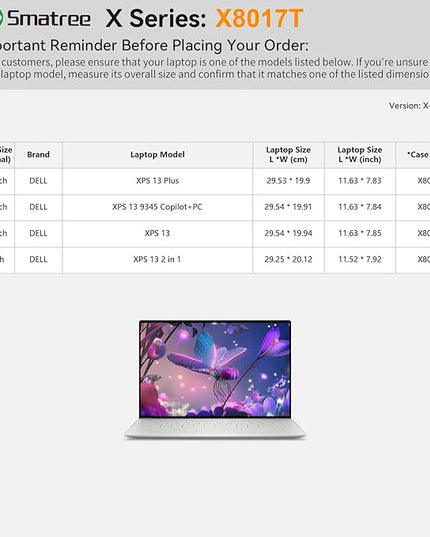
Task: Click the 29.54 * 19.91 cm dimension
Action: 288,207
